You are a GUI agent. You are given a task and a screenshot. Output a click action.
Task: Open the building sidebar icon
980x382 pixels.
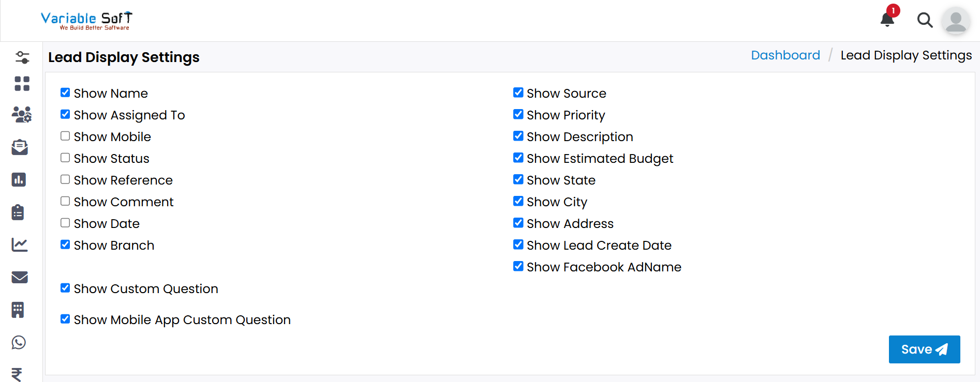18,310
